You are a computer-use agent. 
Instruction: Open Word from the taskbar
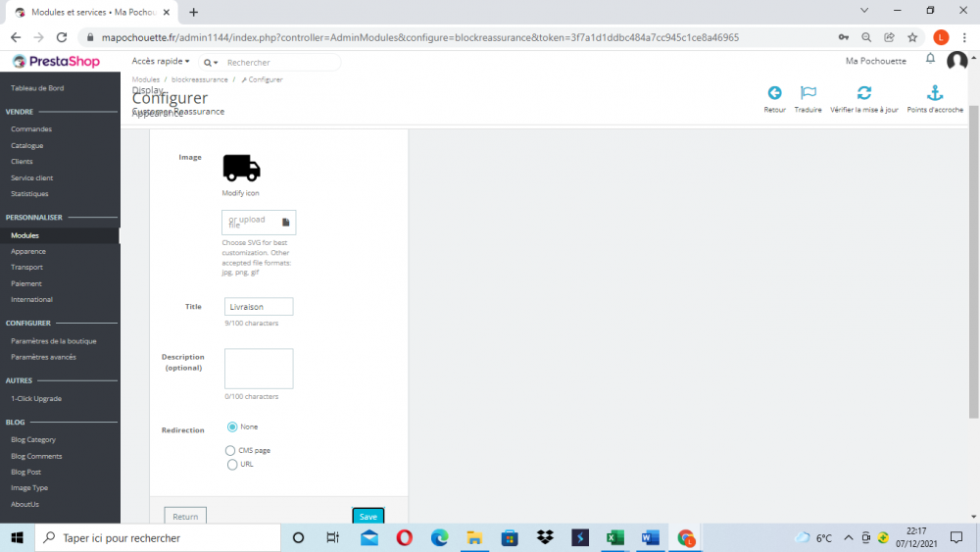click(650, 537)
